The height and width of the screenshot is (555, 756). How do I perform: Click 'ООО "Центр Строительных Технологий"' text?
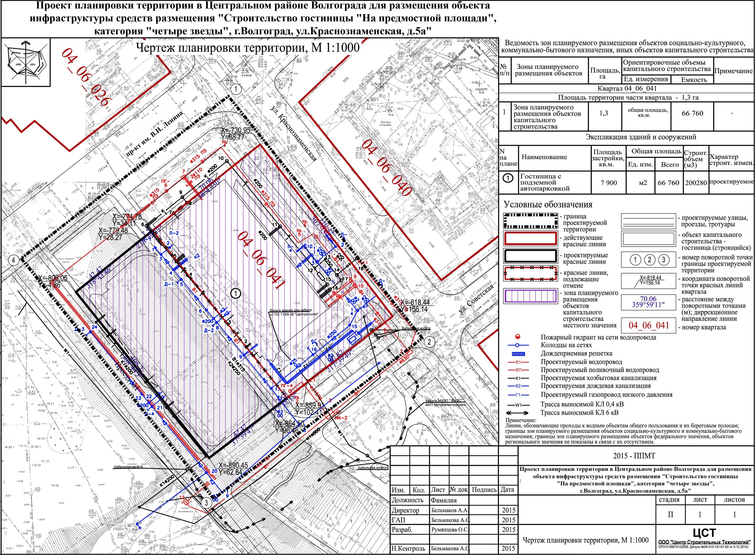(704, 542)
